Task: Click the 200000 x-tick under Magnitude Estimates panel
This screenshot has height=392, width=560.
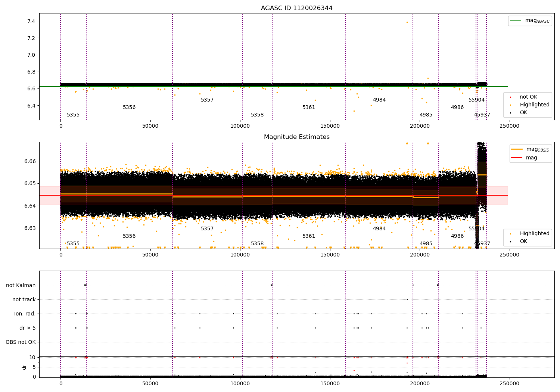Action: point(420,255)
